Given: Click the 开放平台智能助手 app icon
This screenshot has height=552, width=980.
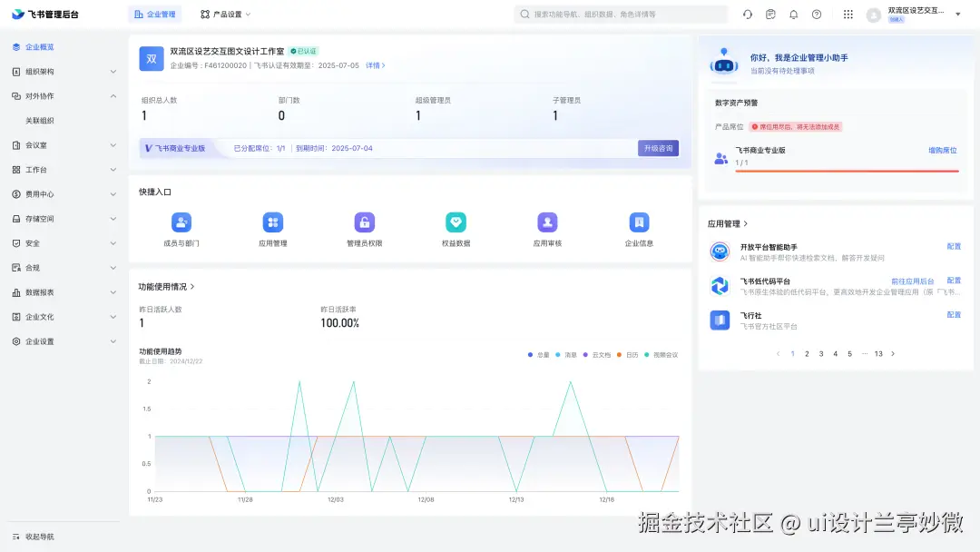Looking at the screenshot, I should 720,251.
